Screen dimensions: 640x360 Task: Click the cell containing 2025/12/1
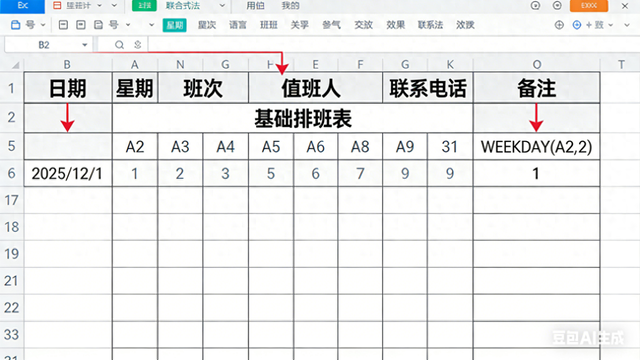coord(68,173)
